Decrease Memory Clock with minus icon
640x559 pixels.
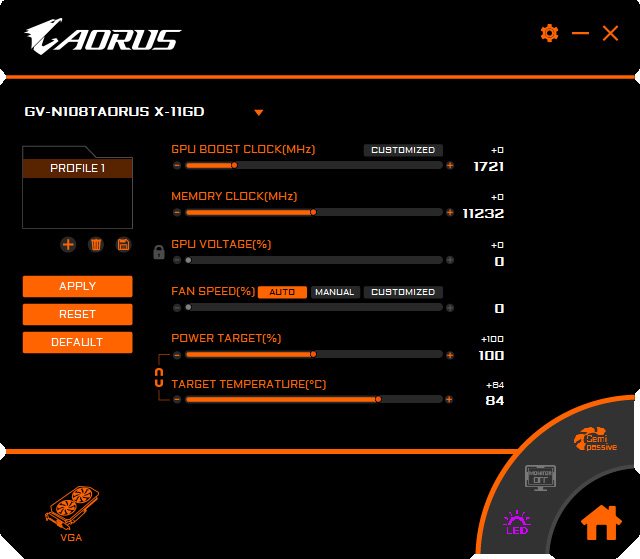tap(177, 213)
